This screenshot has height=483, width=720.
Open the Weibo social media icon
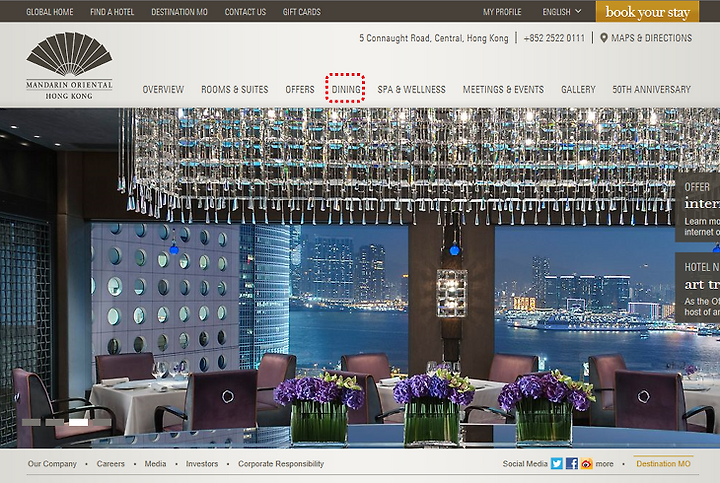tap(586, 463)
